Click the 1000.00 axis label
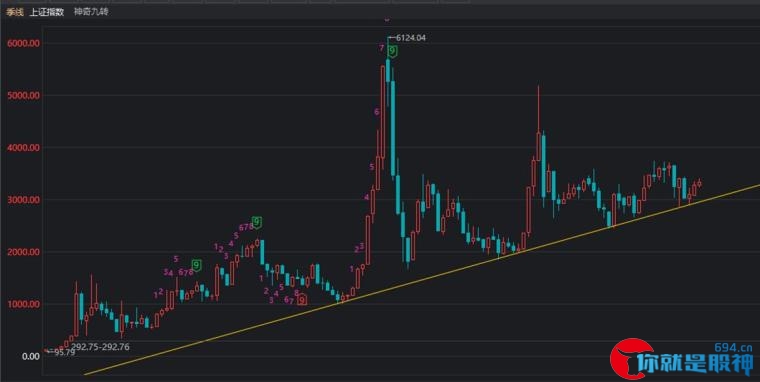 tap(23, 304)
